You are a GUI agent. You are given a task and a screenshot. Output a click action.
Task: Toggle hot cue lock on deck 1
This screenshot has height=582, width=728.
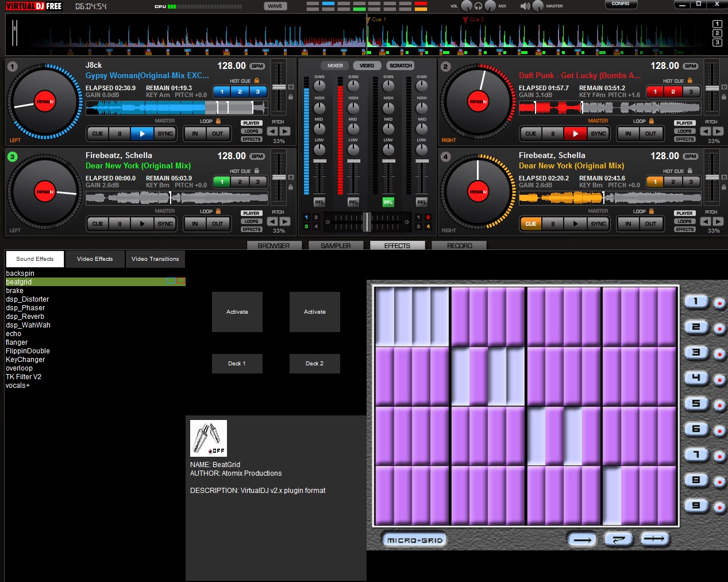click(257, 80)
